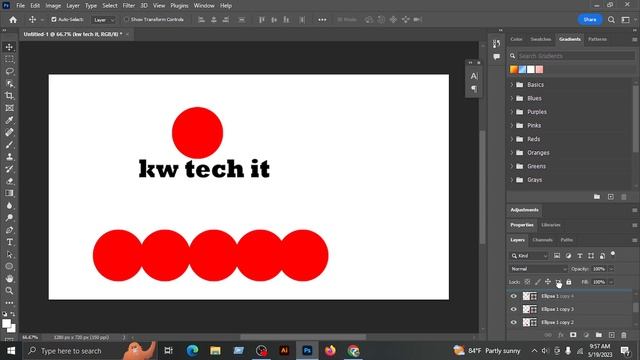
Task: Open the Fill slider dropdown arrow
Action: [x=611, y=282]
